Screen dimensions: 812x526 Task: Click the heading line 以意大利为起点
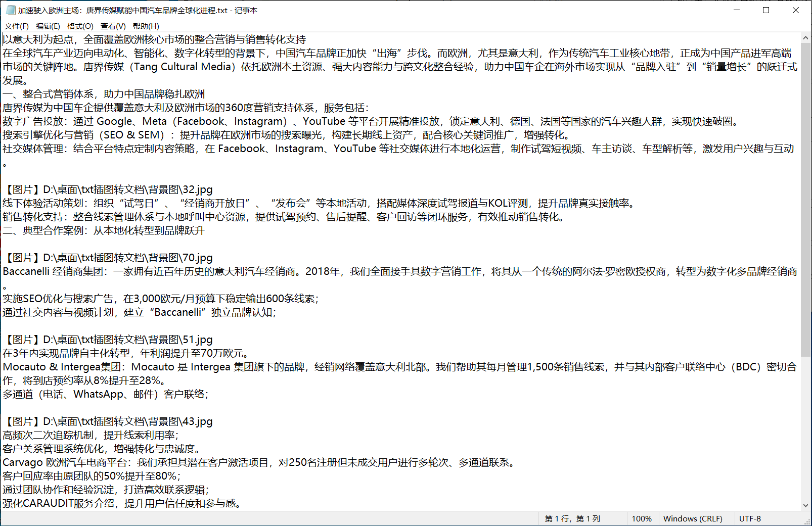[x=154, y=39]
